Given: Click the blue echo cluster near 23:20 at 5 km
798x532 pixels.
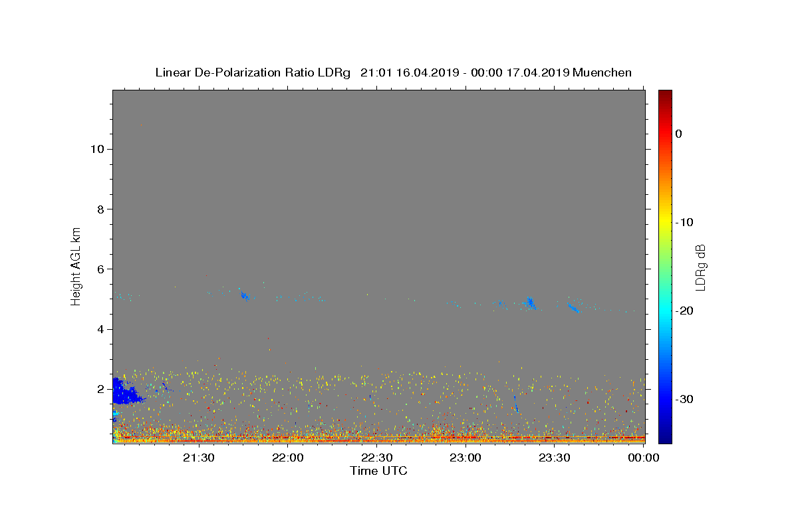Looking at the screenshot, I should pyautogui.click(x=530, y=303).
